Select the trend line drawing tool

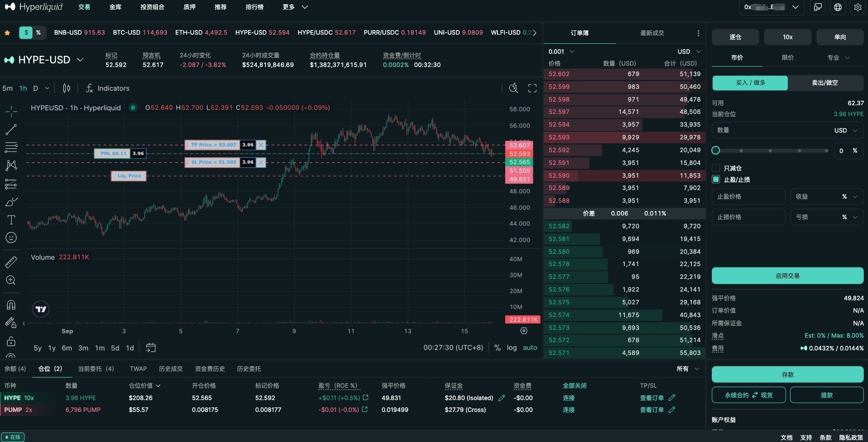11,130
